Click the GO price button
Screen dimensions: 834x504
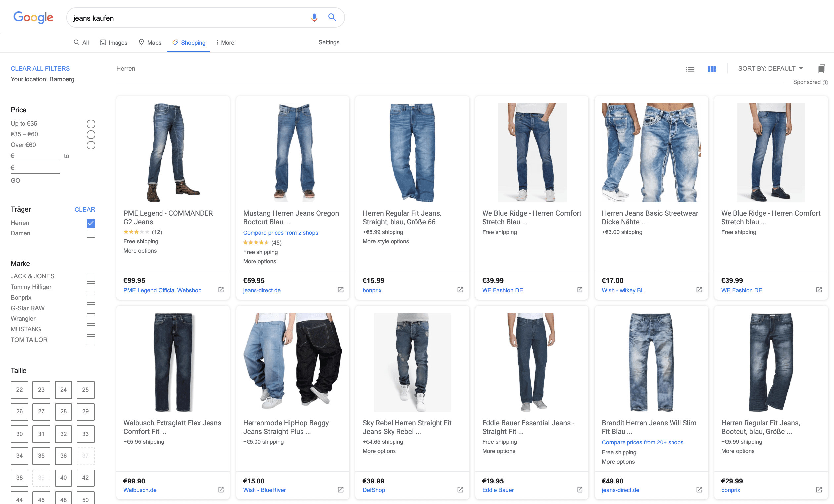pyautogui.click(x=15, y=180)
